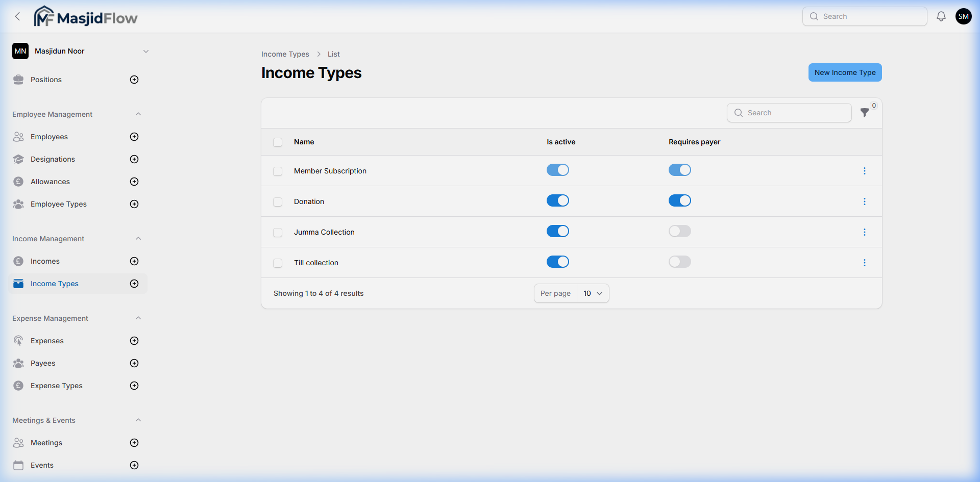Expand the Masjidun Noor organization switcher

click(146, 51)
